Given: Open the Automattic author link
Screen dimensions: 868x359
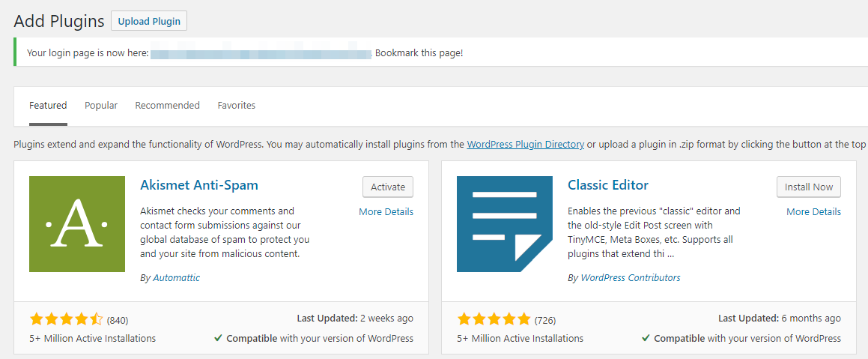Looking at the screenshot, I should click(x=176, y=277).
